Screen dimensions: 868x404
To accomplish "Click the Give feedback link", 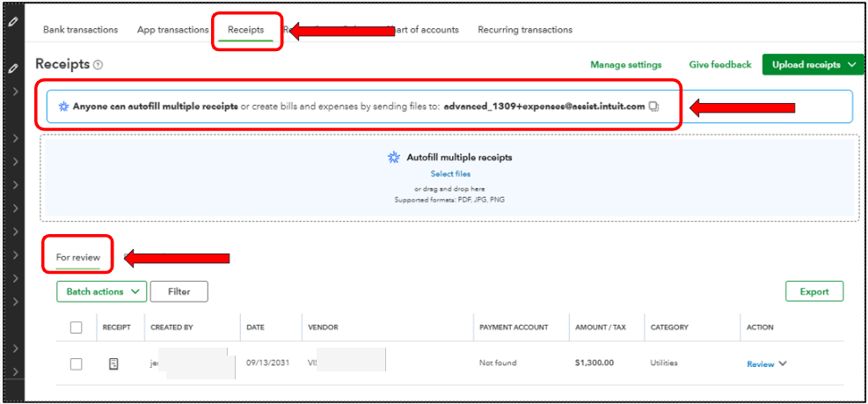I will point(720,65).
